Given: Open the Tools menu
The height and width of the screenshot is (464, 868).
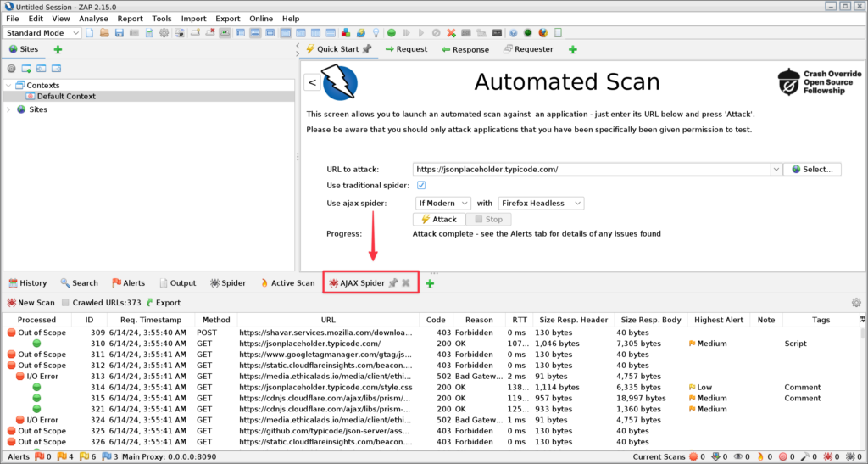Looking at the screenshot, I should 162,19.
